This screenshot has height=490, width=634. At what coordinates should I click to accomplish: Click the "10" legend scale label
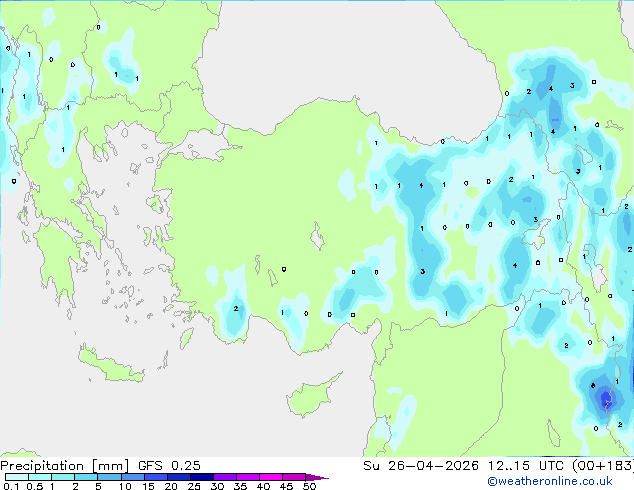click(x=125, y=486)
